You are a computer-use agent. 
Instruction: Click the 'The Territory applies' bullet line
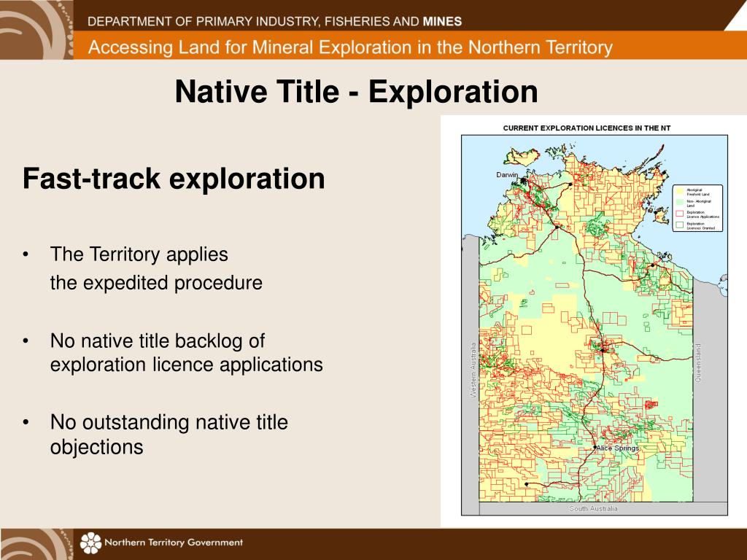(139, 254)
